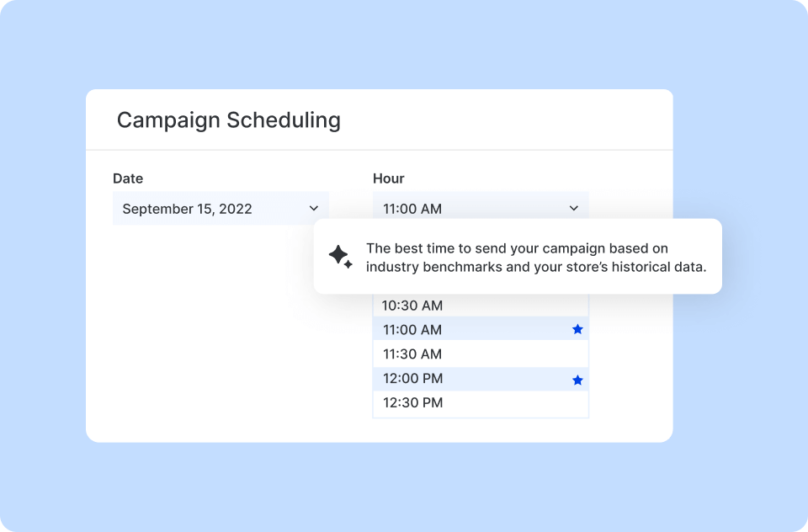Click the "industry benchmarks" line in the tooltip
Viewport: 808px width, 532px height.
coord(535,267)
